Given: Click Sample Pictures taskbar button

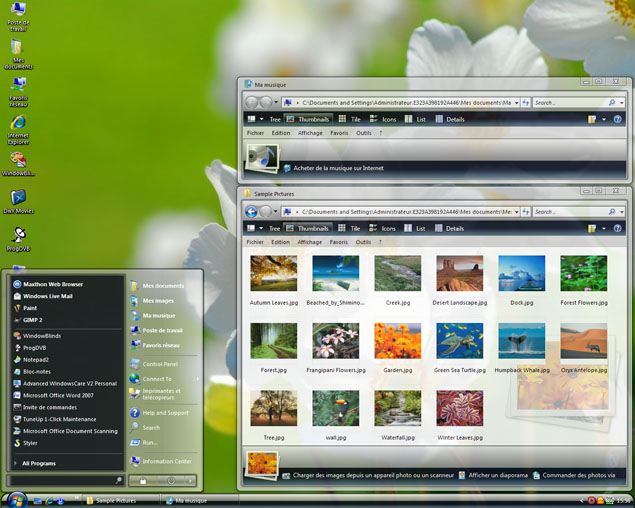Looking at the screenshot, I should coord(121,501).
